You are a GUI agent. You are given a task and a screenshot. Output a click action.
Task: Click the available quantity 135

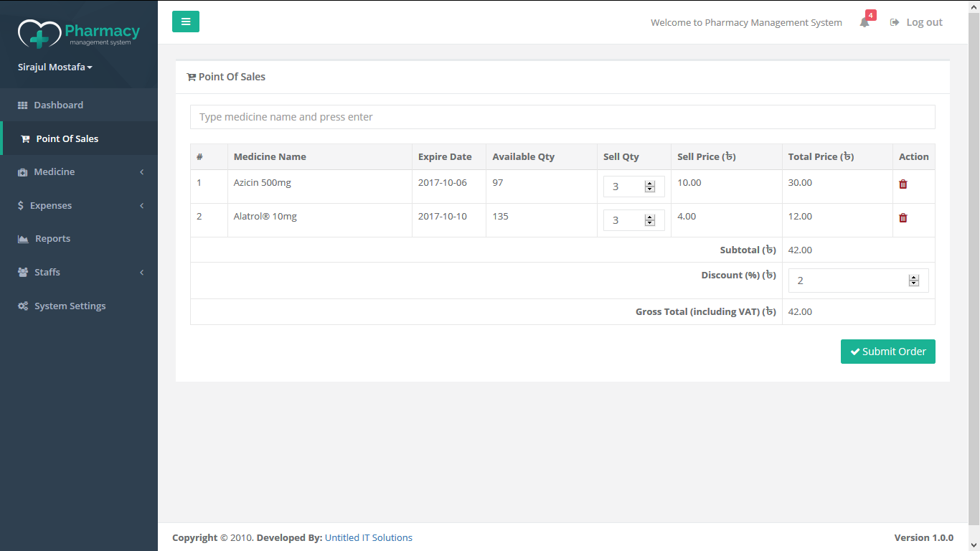tap(501, 216)
